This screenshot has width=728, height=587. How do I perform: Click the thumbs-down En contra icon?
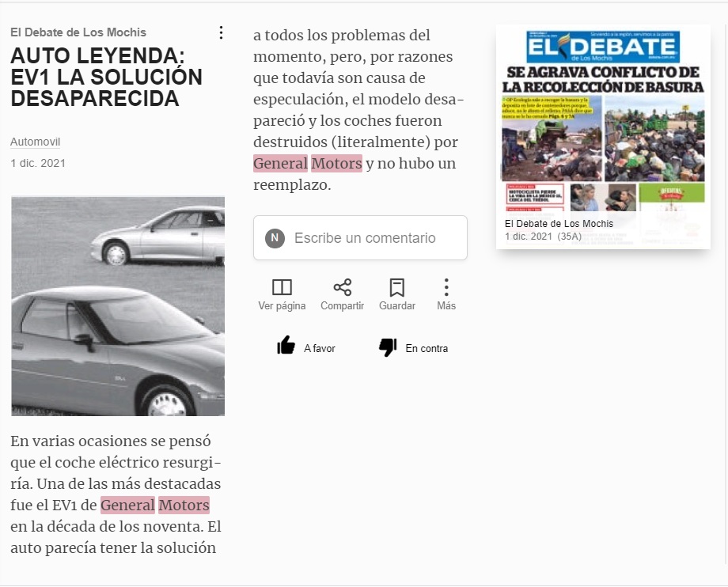[x=388, y=347]
